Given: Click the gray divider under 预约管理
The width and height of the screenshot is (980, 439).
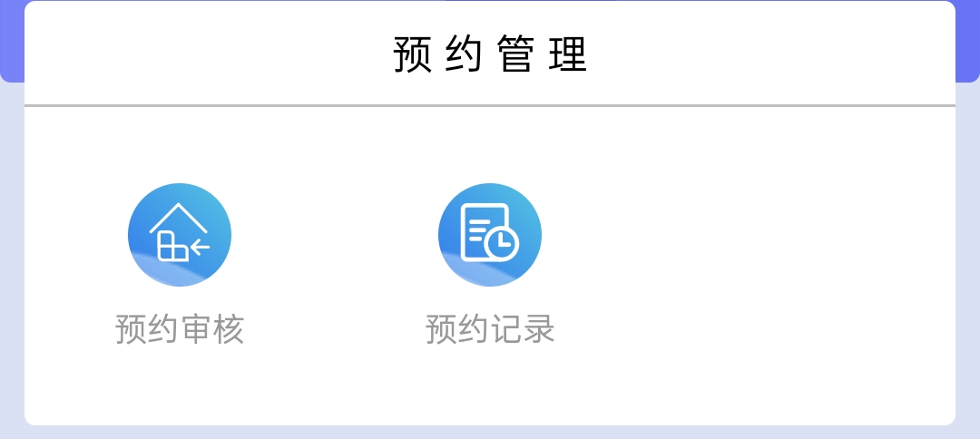Looking at the screenshot, I should pyautogui.click(x=490, y=105).
